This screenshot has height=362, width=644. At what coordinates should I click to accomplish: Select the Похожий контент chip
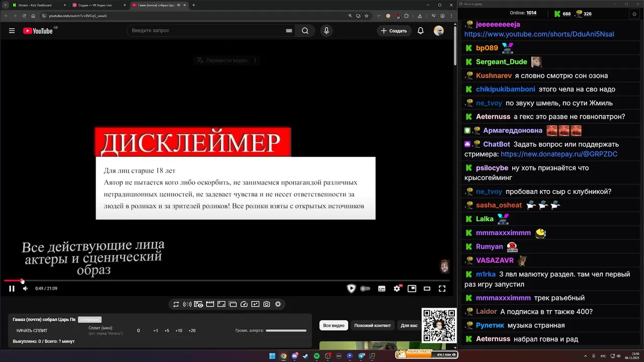[372, 325]
